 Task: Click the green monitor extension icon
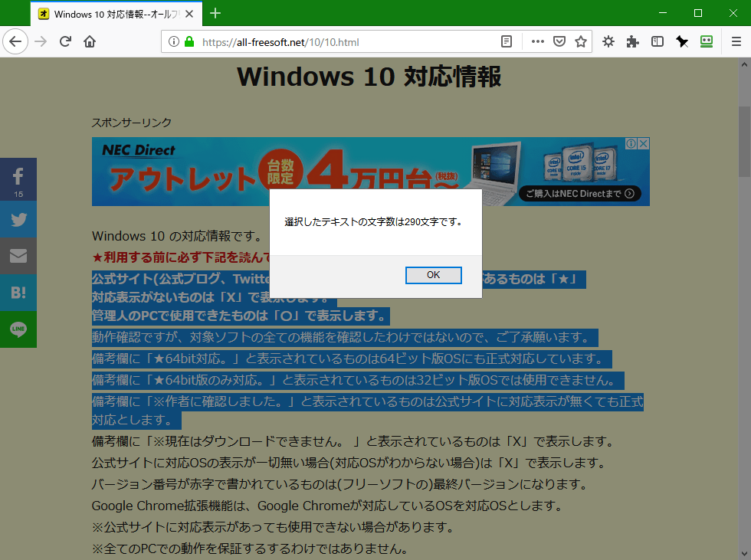(x=707, y=41)
